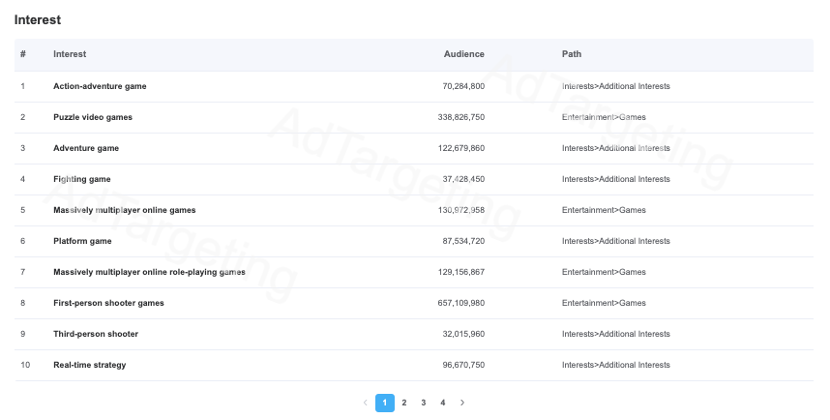
Task: Select page 1 in the pagination
Action: 385,403
